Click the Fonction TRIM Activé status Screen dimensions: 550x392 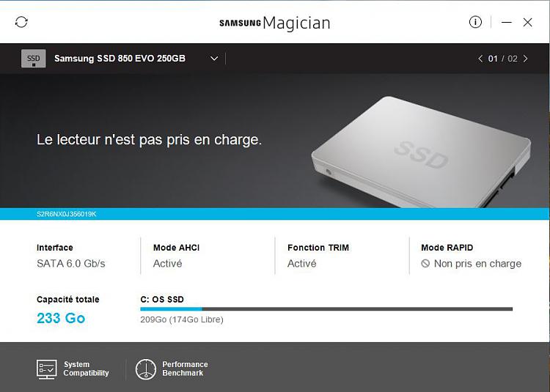pyautogui.click(x=302, y=264)
